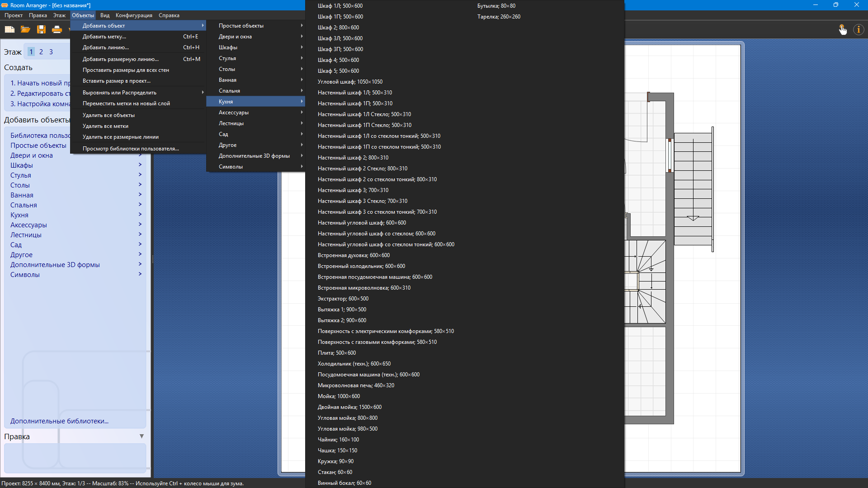Switch to floor 3
This screenshot has width=868, height=488.
51,52
